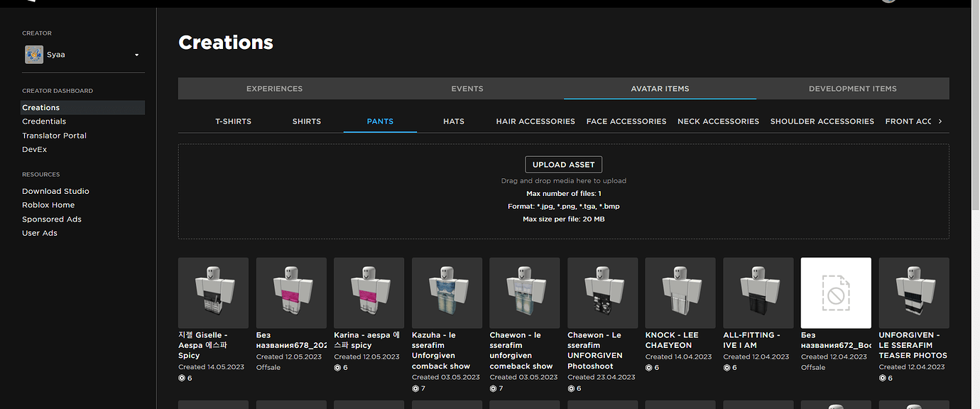980x409 pixels.
Task: Open the Development Items tab
Action: (x=852, y=88)
